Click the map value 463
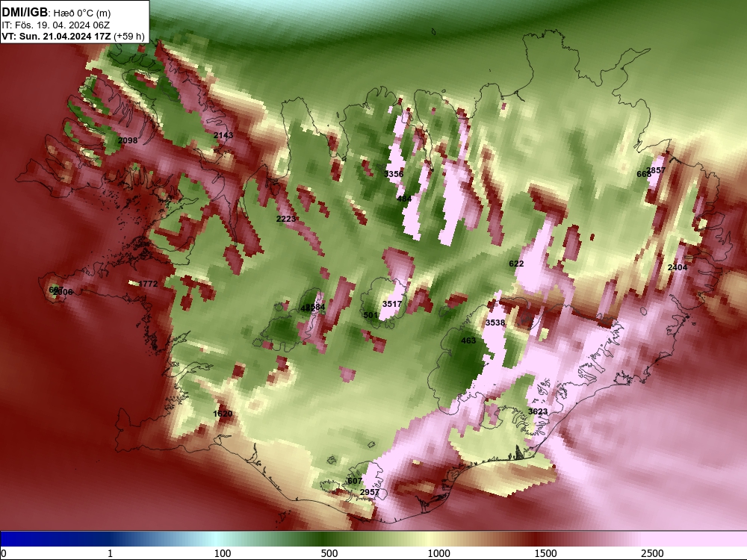Viewport: 747px width, 560px height. (x=468, y=340)
